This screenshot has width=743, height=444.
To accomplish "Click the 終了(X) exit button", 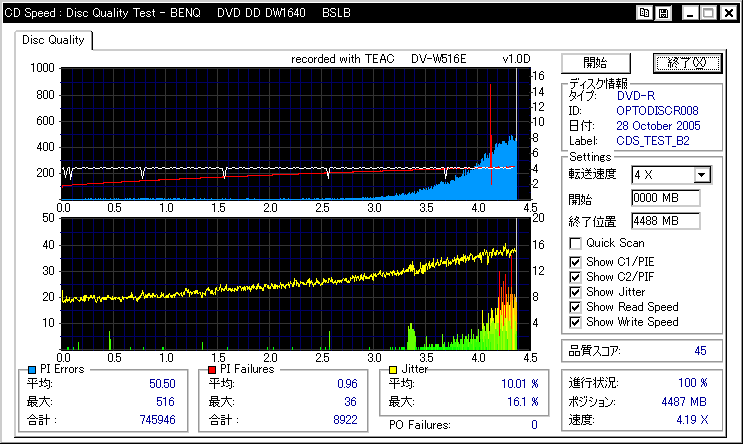I will point(687,63).
